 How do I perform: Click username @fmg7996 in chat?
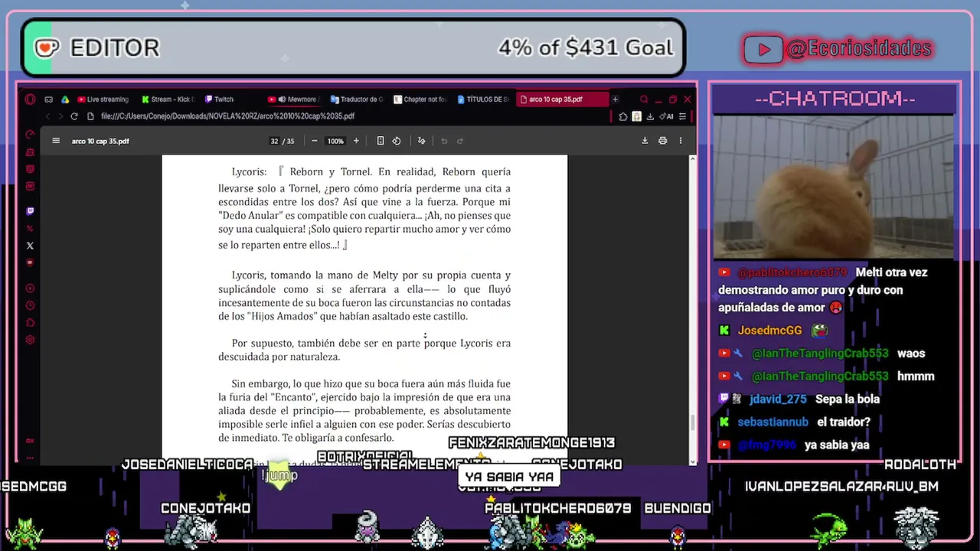click(766, 445)
